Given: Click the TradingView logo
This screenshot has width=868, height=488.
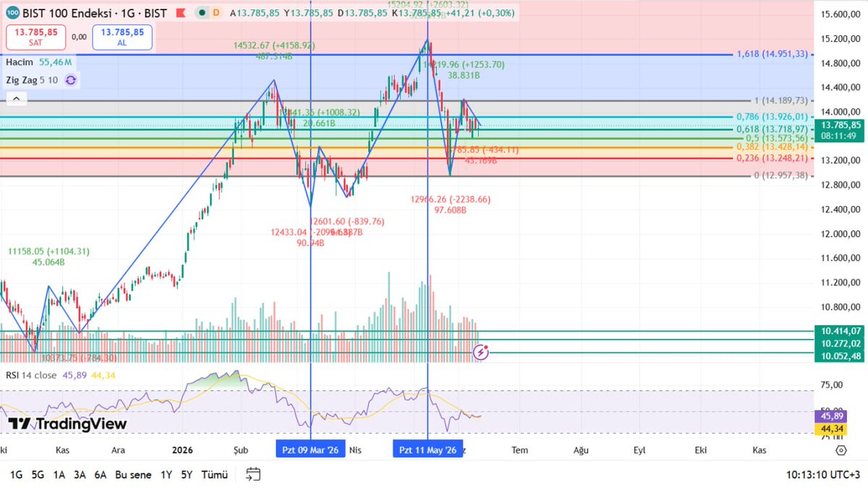Looking at the screenshot, I should pos(67,424).
